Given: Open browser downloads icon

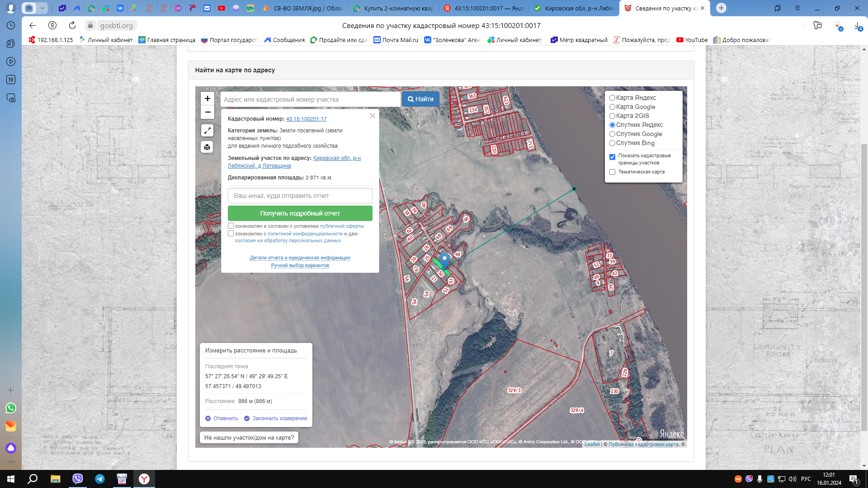Looking at the screenshot, I should [857, 26].
